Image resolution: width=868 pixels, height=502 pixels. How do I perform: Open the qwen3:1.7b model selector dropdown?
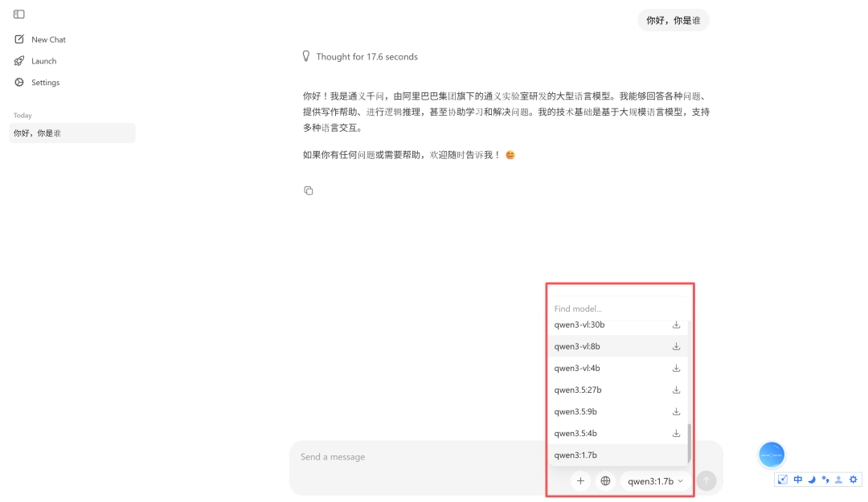coord(654,480)
